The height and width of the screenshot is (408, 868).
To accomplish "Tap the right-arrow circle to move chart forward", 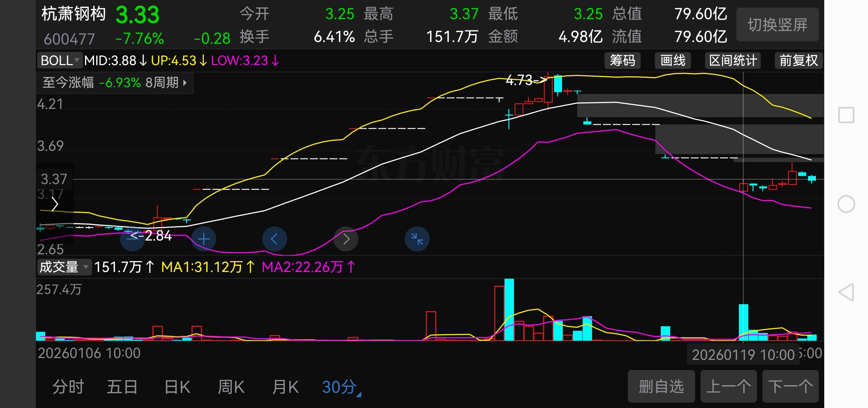I will [x=346, y=239].
